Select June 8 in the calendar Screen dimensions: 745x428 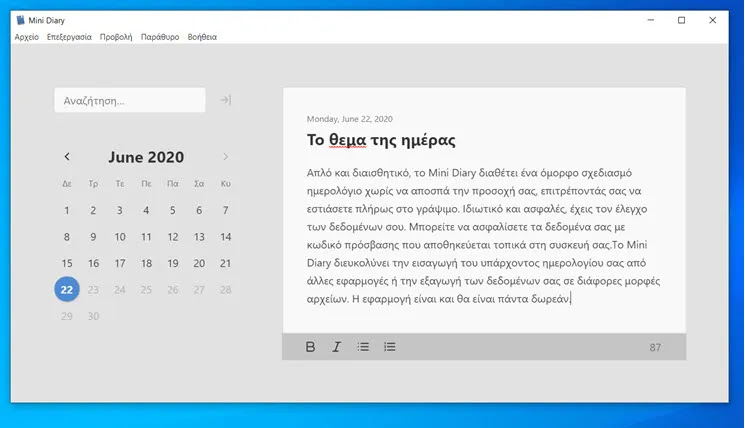[x=67, y=237]
